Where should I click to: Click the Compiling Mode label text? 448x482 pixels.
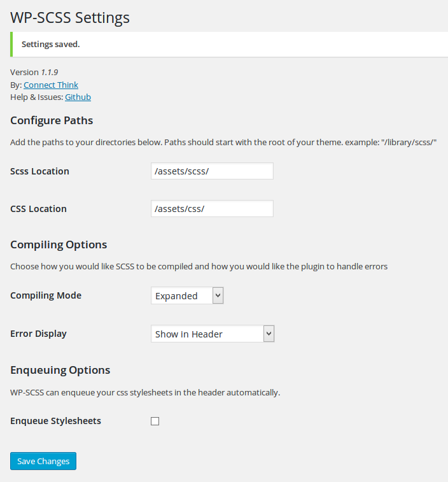click(46, 295)
